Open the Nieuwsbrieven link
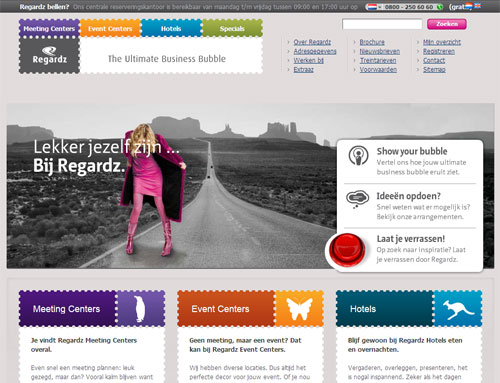The width and height of the screenshot is (500, 383). (380, 51)
